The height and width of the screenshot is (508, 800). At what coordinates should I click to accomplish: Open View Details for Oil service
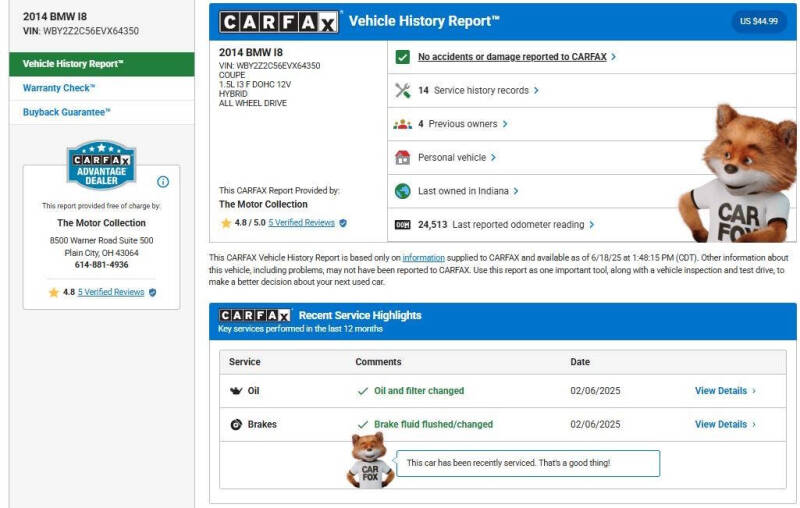(725, 391)
